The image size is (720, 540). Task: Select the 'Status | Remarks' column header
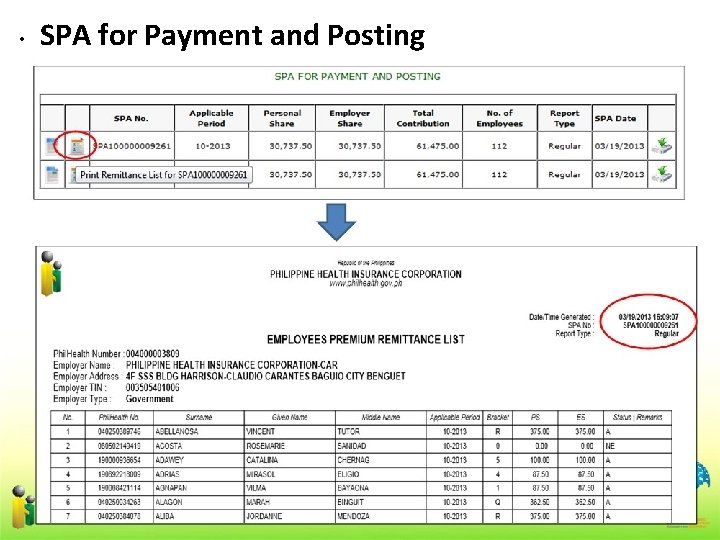click(x=637, y=417)
